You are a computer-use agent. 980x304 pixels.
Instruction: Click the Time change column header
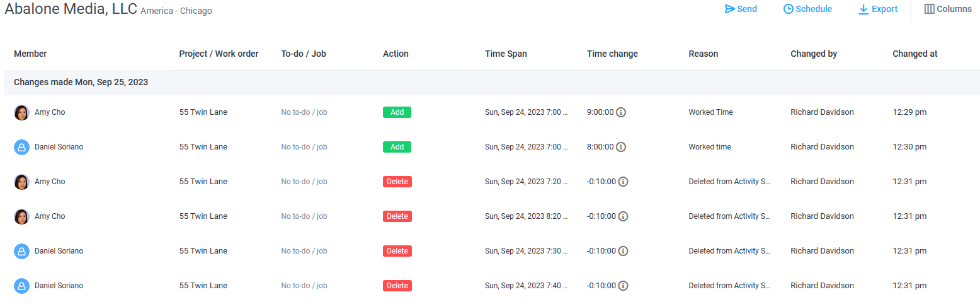pyautogui.click(x=612, y=54)
